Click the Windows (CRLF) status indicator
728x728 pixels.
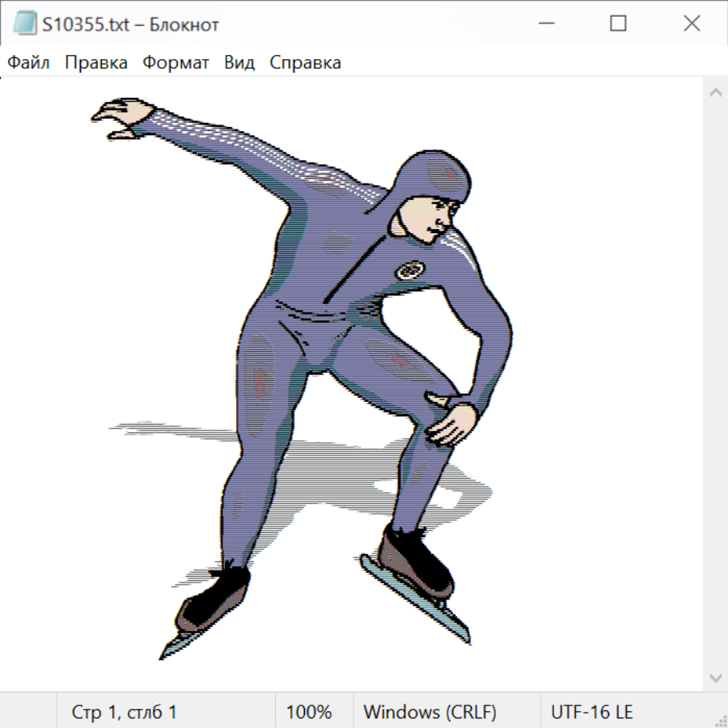(430, 712)
